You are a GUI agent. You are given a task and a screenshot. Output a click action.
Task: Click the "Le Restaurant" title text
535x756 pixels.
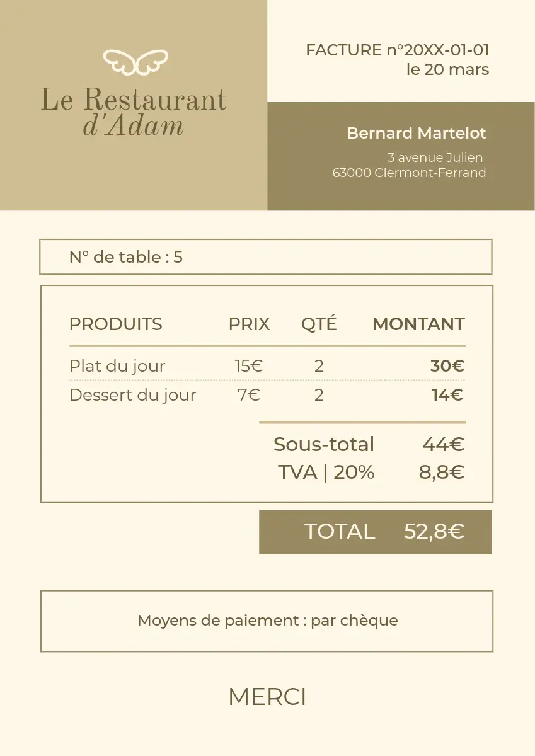click(x=134, y=100)
